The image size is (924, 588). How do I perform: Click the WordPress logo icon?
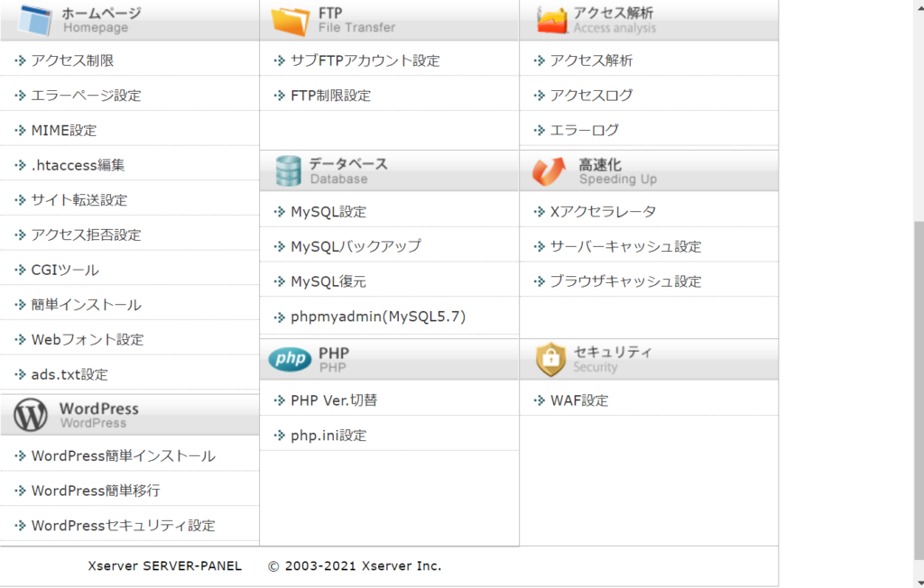[x=31, y=414]
